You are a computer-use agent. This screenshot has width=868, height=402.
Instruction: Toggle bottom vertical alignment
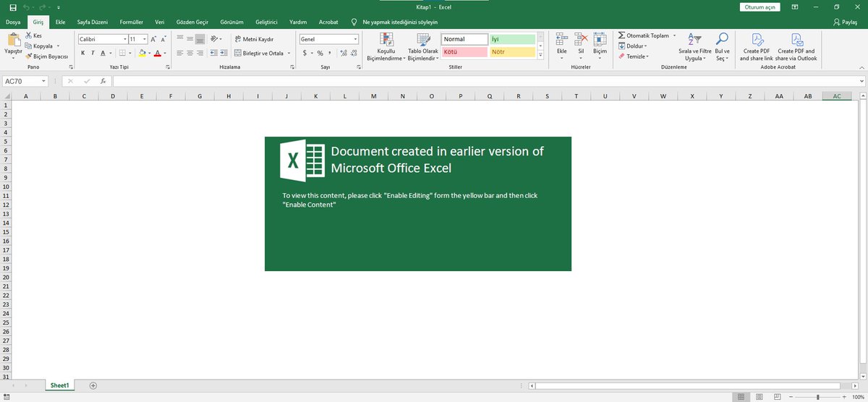[x=200, y=39]
